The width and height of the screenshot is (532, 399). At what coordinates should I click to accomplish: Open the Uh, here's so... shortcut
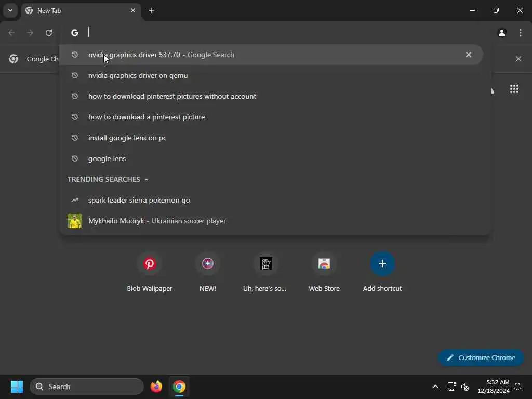point(265,271)
